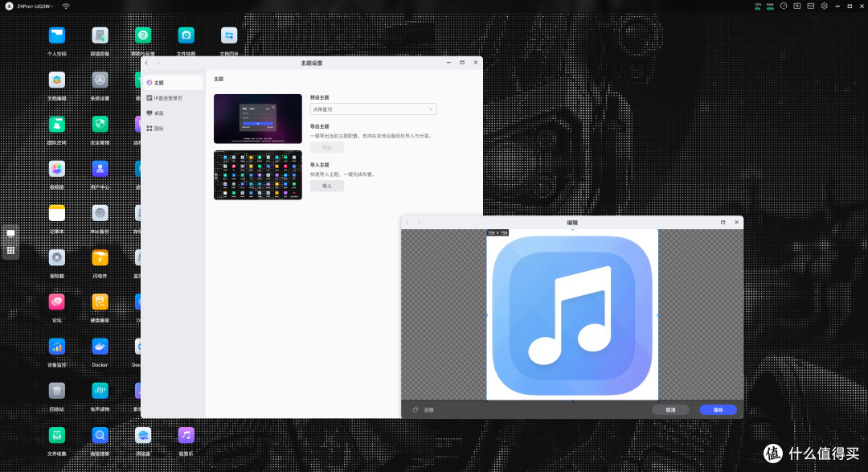868x472 pixels.
Task: Click the login page theme preview thumbnail
Action: tap(258, 118)
